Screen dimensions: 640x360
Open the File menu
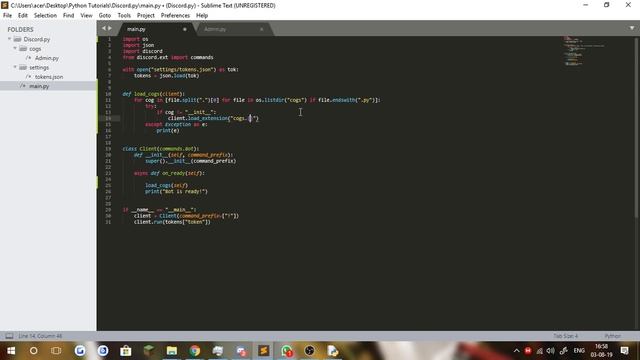coord(7,15)
